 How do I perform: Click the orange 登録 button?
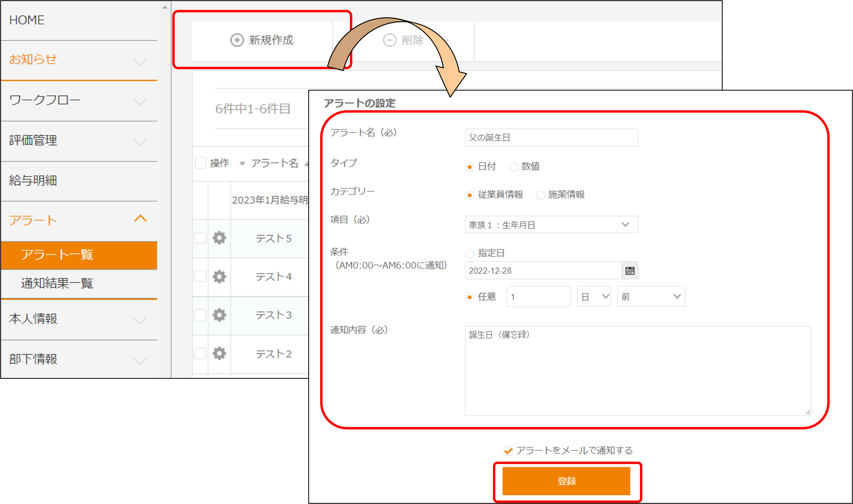[566, 481]
